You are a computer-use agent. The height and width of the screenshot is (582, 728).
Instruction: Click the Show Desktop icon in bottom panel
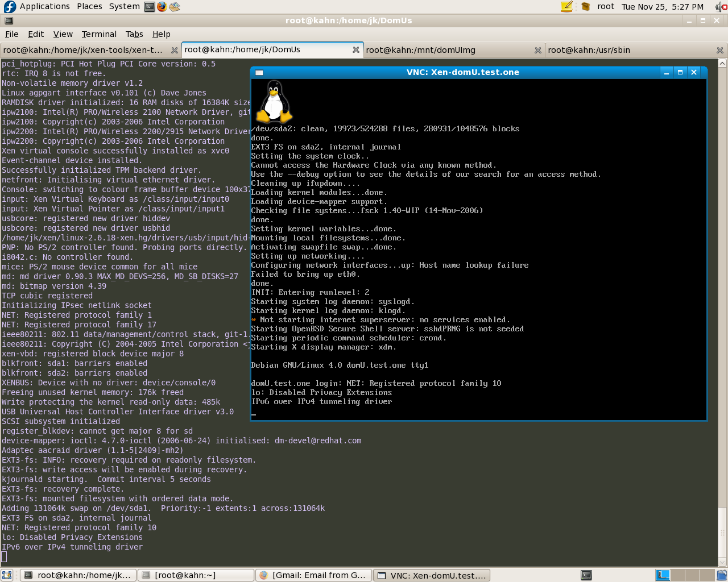click(x=7, y=575)
